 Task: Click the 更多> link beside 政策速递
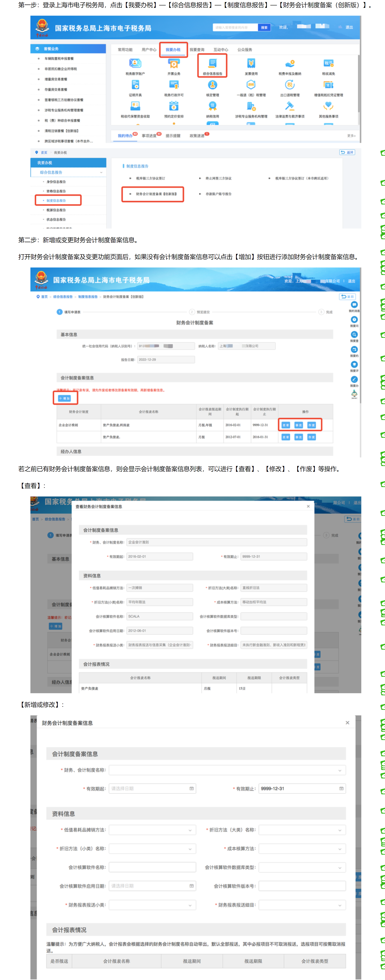[351, 136]
